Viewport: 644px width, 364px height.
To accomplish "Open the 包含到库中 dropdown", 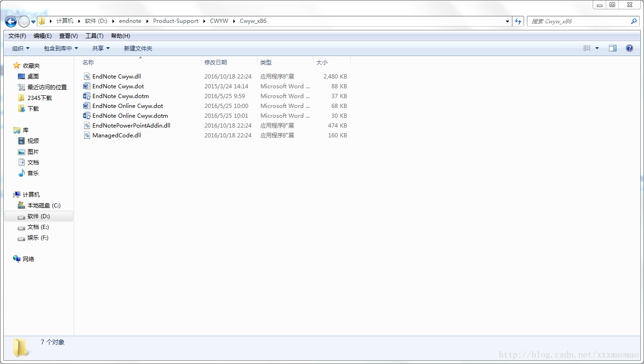I will [61, 48].
